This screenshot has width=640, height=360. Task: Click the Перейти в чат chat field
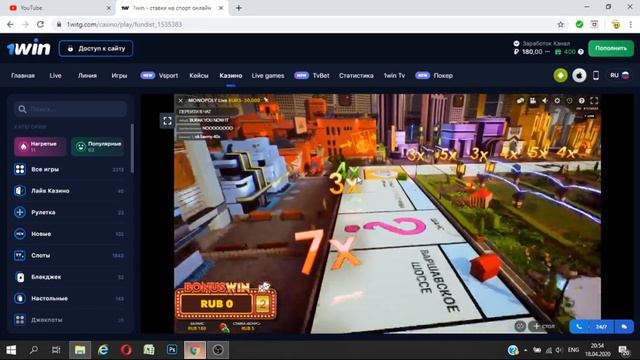[208, 111]
